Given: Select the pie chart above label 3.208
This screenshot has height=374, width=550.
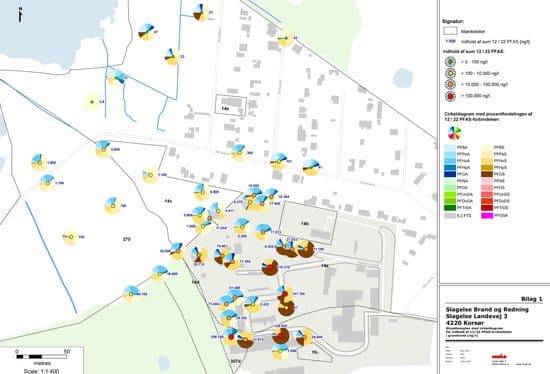Looking at the screenshot, I should coord(241,226).
